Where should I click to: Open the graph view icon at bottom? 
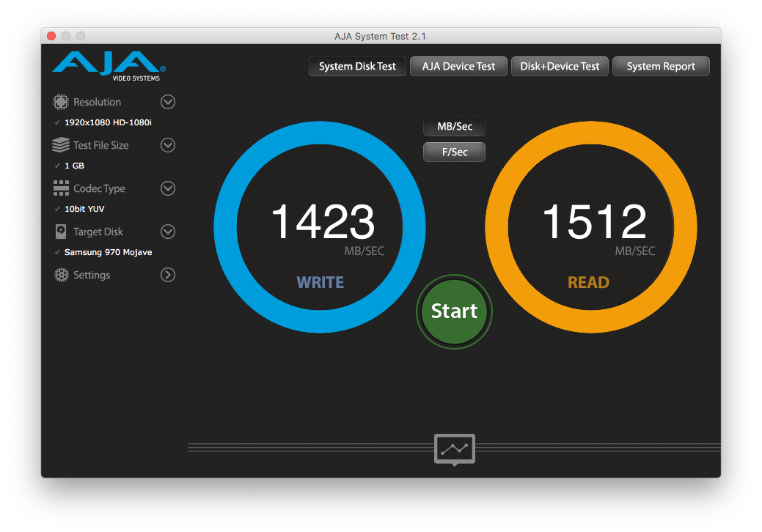point(455,449)
